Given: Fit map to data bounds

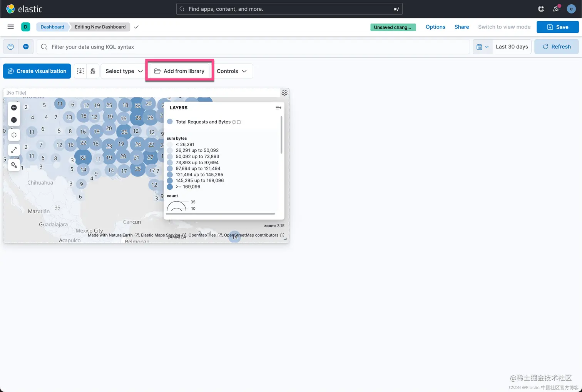Looking at the screenshot, I should (14, 135).
